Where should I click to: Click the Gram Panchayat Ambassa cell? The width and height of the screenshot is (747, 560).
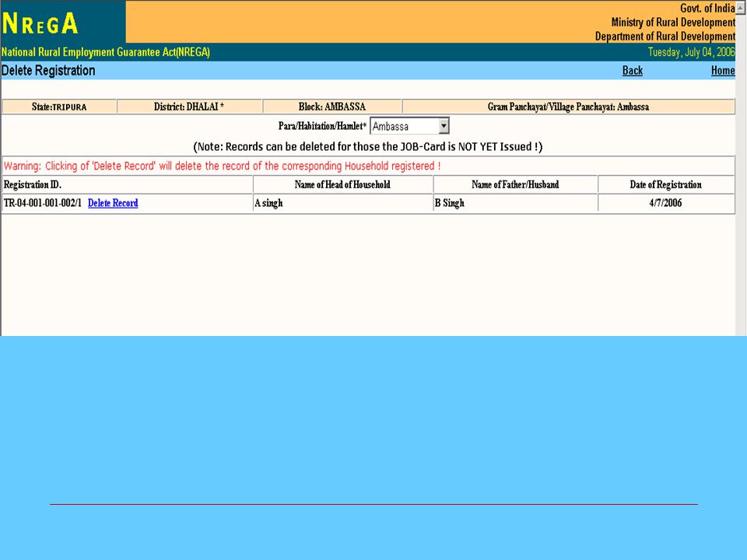click(568, 107)
